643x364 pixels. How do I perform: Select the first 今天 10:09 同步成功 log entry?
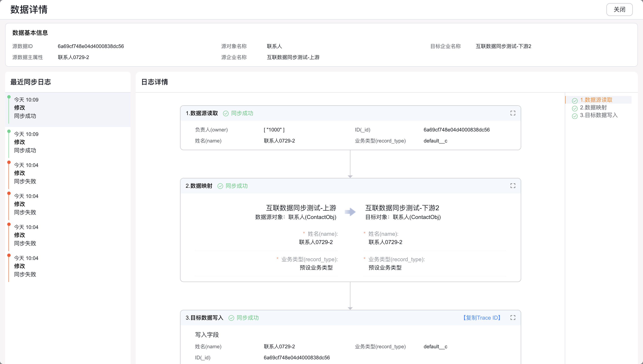68,110
